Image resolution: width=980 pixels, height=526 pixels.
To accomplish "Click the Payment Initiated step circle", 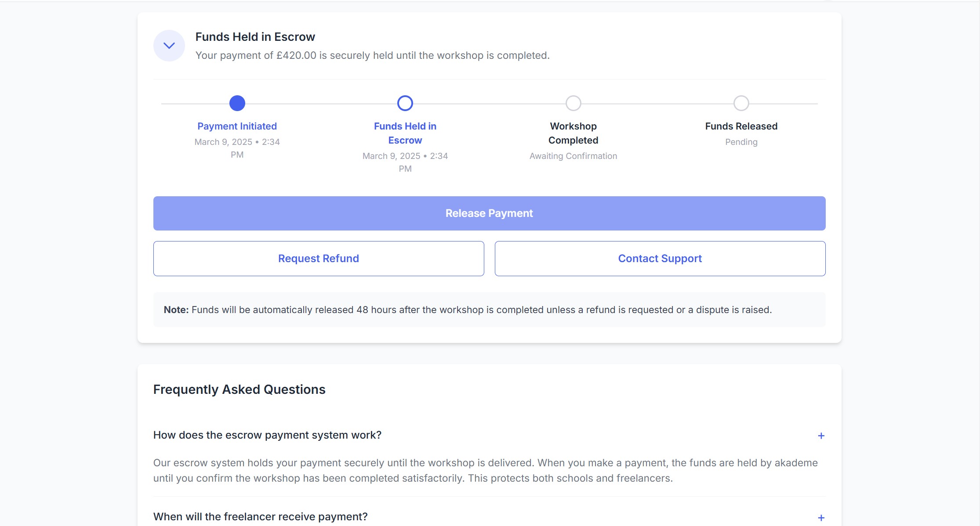I will (x=237, y=103).
